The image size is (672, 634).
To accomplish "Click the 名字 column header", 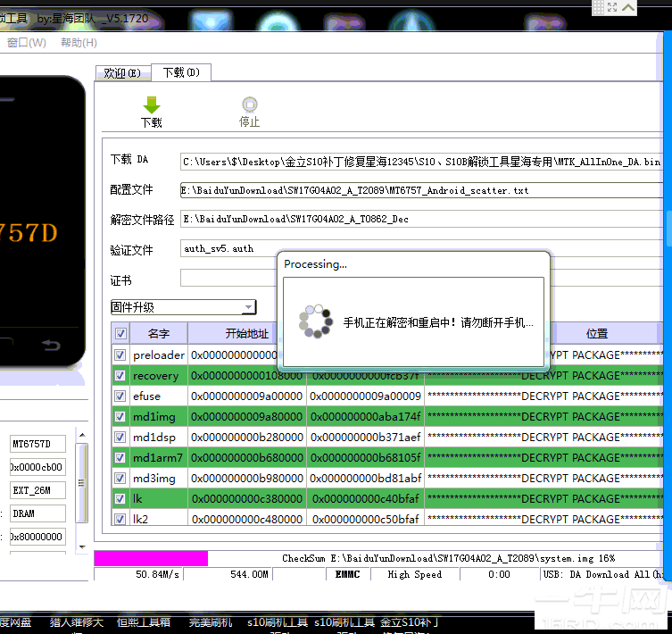I will tap(159, 333).
